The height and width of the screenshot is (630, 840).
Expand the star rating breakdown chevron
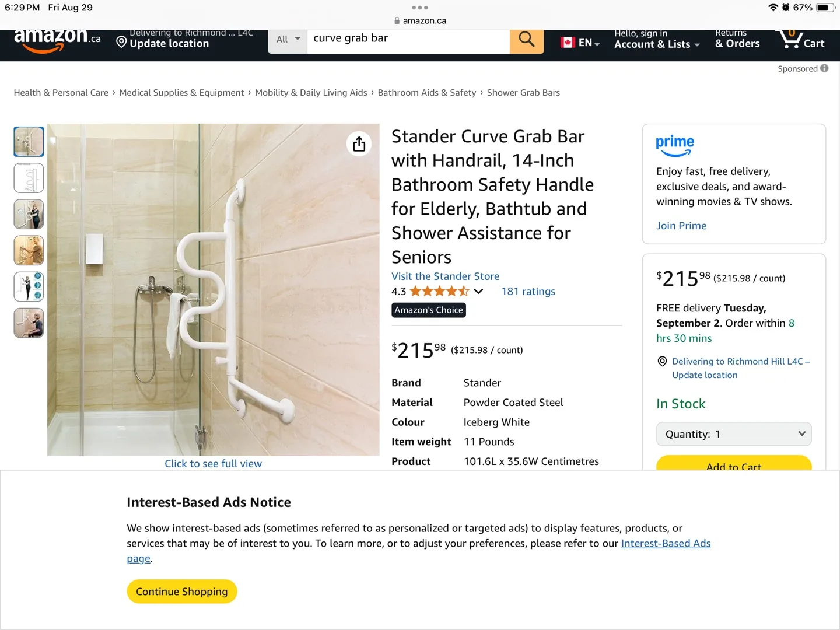478,292
